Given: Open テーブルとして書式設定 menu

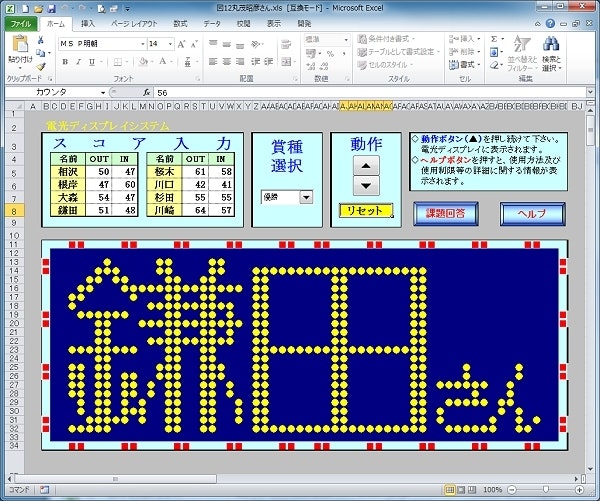Looking at the screenshot, I should pos(398,52).
